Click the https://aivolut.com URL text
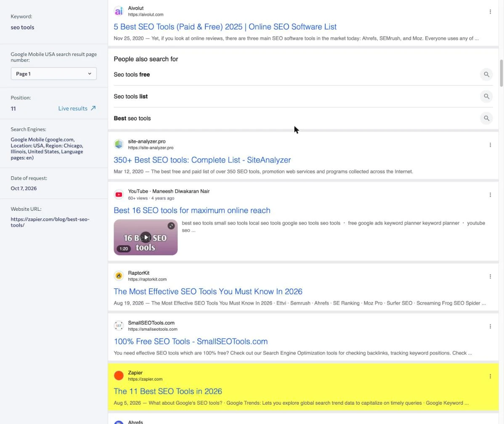 [146, 14]
